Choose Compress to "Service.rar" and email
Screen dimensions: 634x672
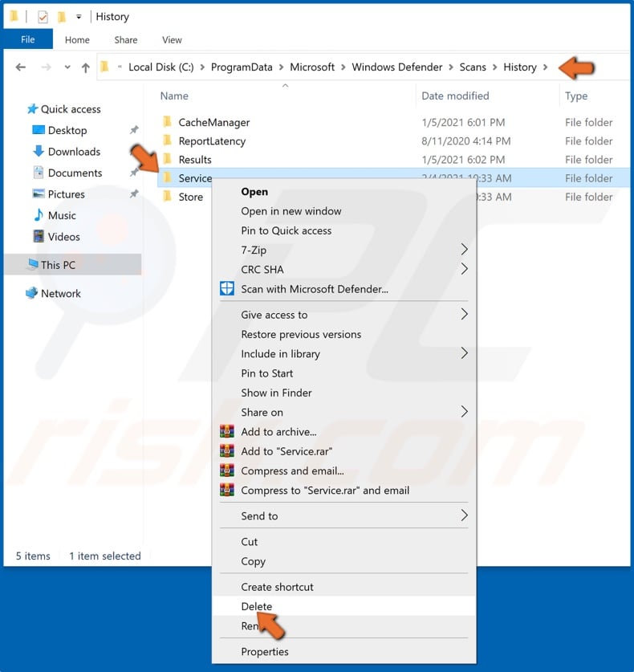click(x=325, y=491)
